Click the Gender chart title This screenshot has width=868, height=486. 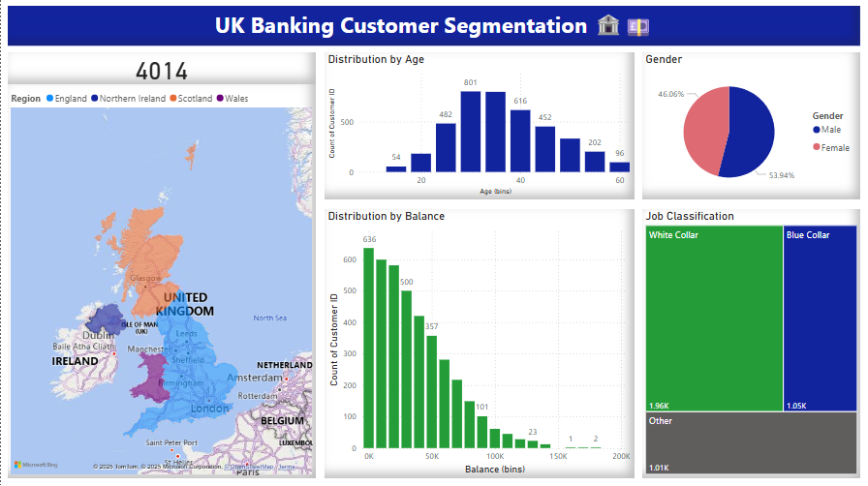coord(664,59)
